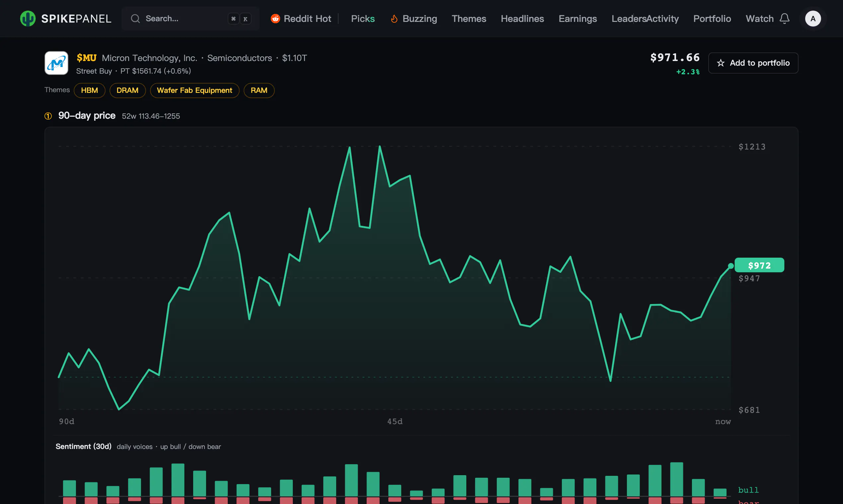Click the +2.3% change value
Screen dimensions: 843x504
click(x=688, y=72)
